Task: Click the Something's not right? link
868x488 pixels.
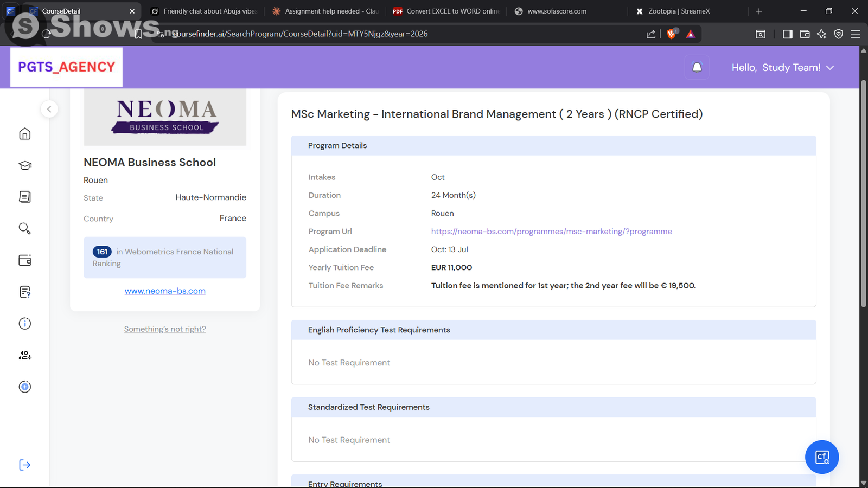Action: click(165, 329)
